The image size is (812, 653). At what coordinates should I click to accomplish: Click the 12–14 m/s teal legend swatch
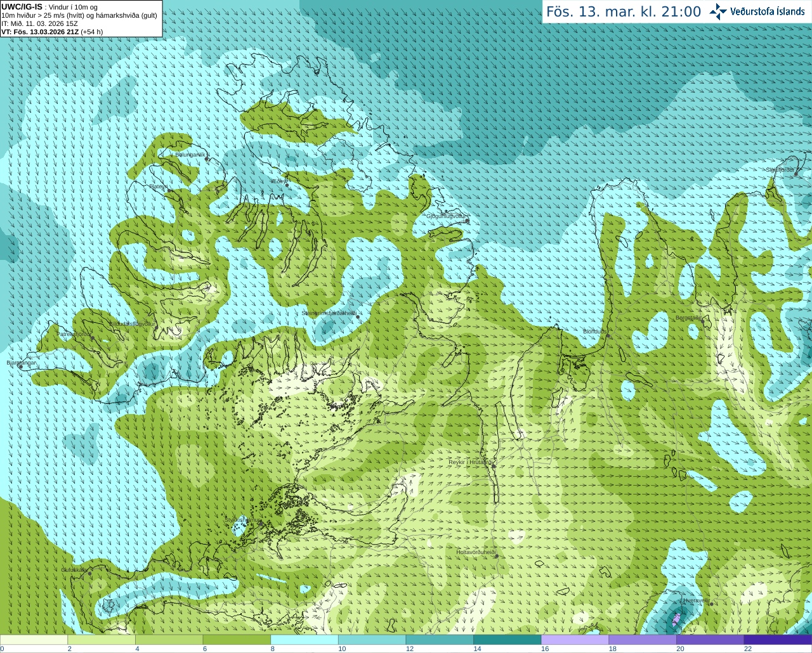(x=440, y=640)
